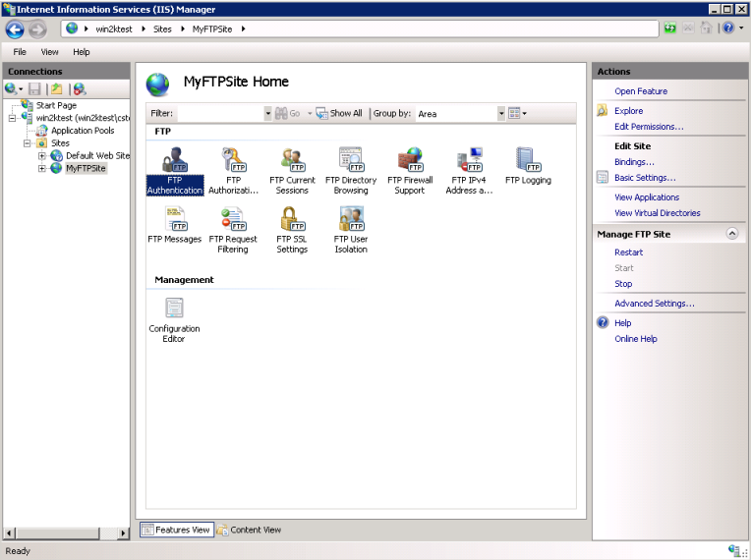The image size is (751, 560).
Task: Open FTP User Isolation
Action: [x=351, y=230]
